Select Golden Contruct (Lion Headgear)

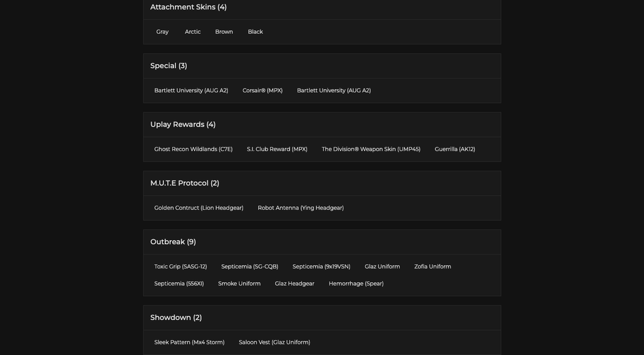199,208
